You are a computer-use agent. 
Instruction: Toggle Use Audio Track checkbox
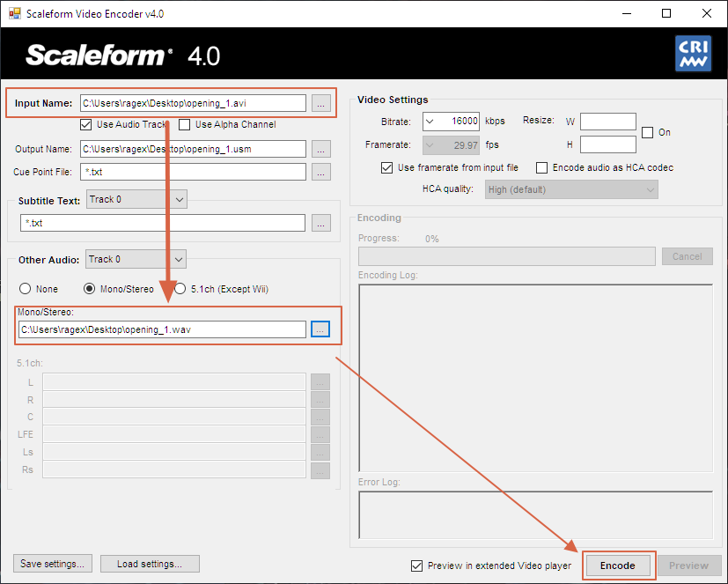pyautogui.click(x=86, y=124)
